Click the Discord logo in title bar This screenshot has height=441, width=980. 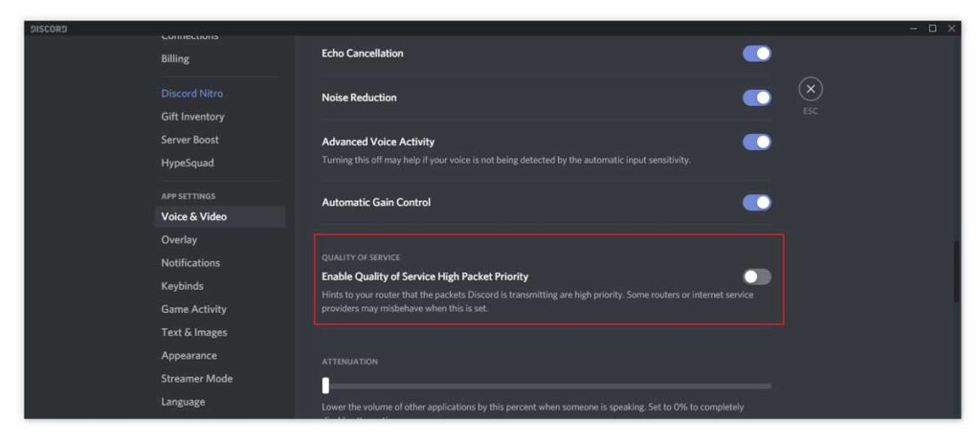point(48,29)
